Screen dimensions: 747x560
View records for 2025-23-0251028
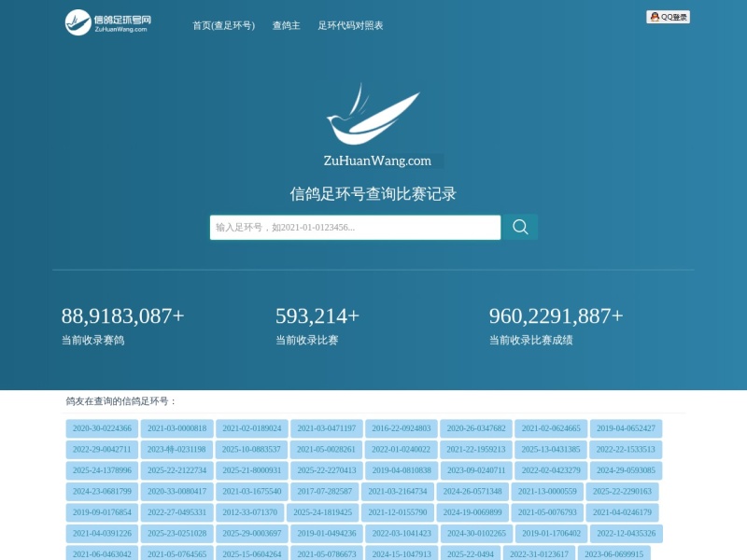coord(176,533)
